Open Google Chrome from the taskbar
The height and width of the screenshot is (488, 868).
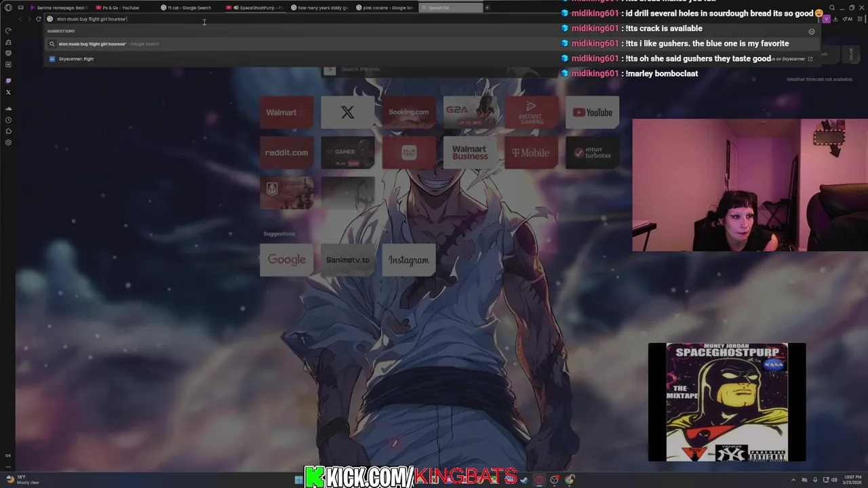pyautogui.click(x=570, y=480)
